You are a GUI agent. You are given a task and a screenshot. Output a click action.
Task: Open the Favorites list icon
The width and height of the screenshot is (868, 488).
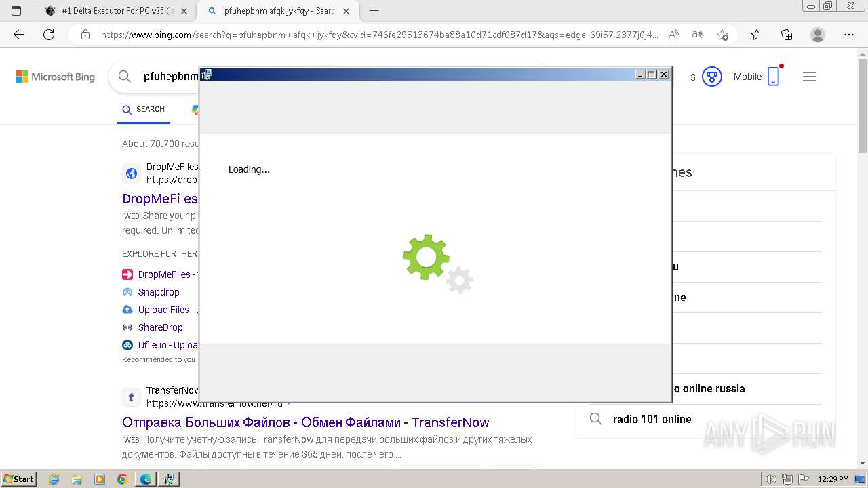click(757, 35)
